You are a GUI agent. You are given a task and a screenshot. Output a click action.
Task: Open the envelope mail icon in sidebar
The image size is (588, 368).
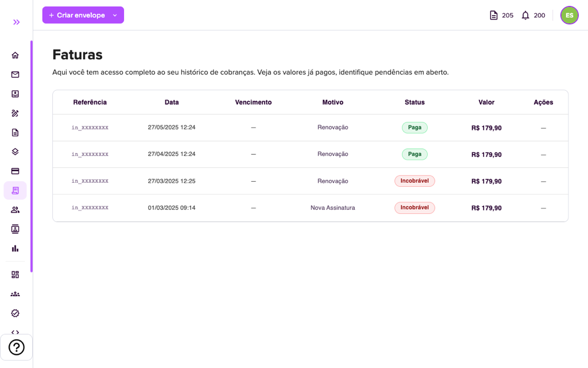(15, 74)
